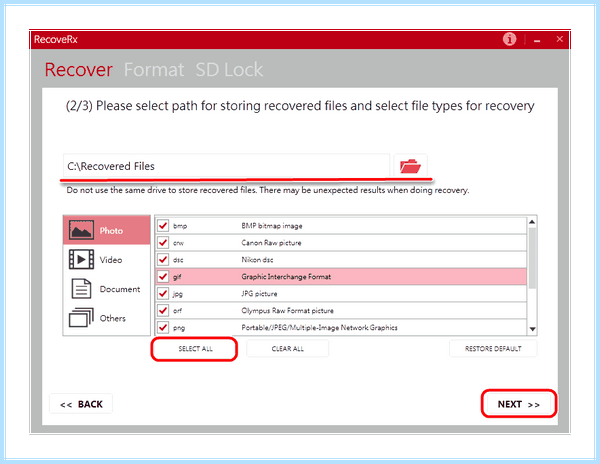Select the 'Nikon dsc' description
The width and height of the screenshot is (600, 464).
(257, 260)
